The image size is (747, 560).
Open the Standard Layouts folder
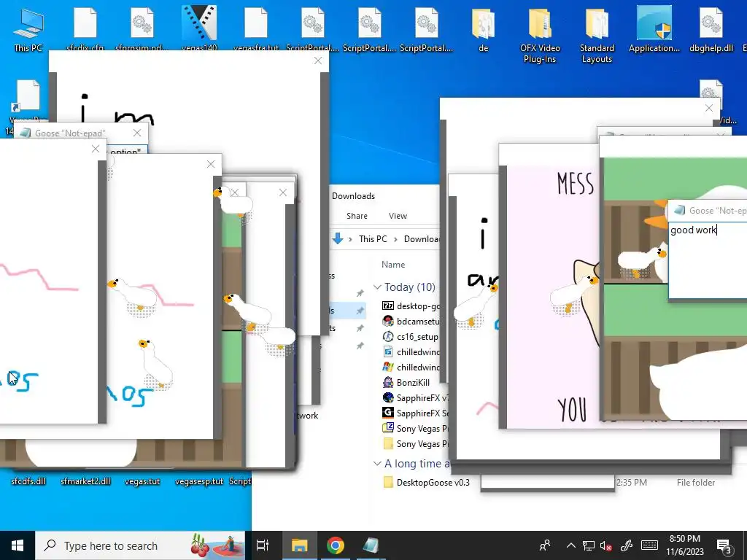(597, 34)
